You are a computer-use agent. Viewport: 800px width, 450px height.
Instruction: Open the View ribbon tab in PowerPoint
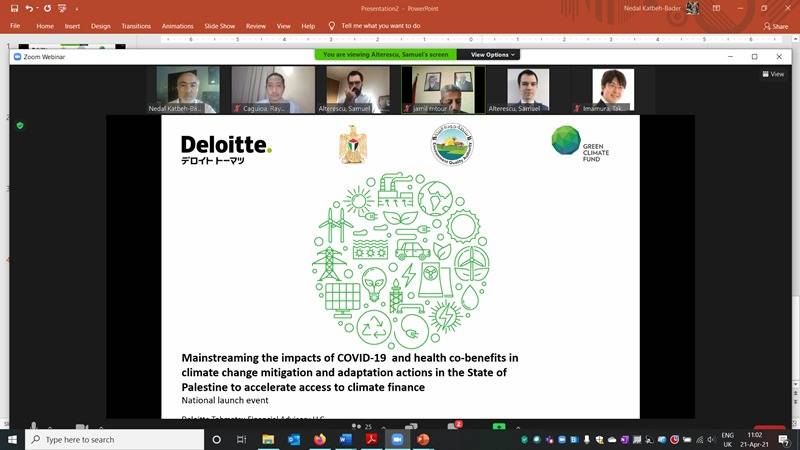pyautogui.click(x=283, y=26)
